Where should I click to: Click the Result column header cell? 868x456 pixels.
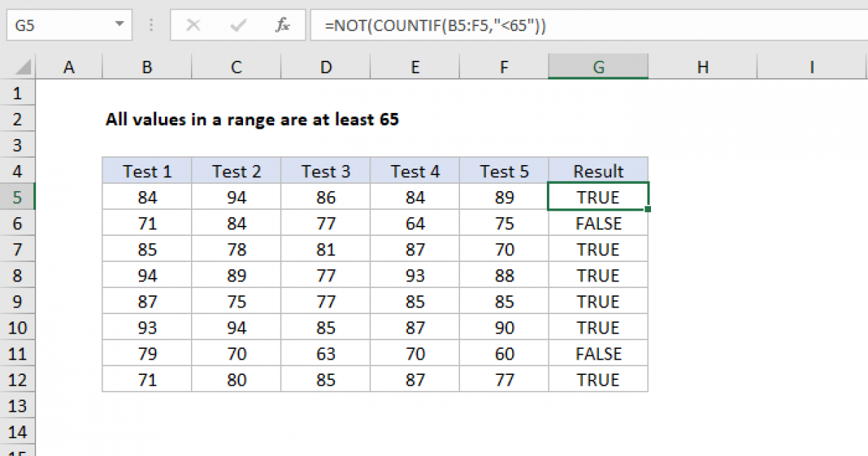coord(598,171)
